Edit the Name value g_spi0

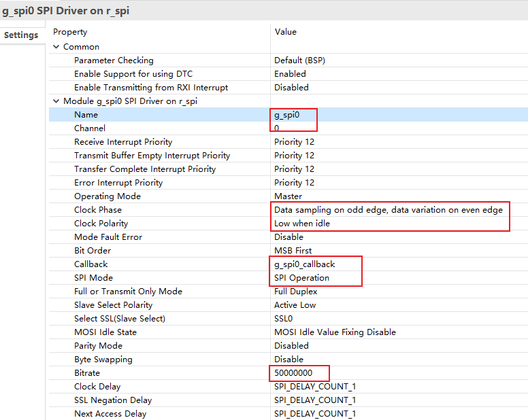(286, 115)
